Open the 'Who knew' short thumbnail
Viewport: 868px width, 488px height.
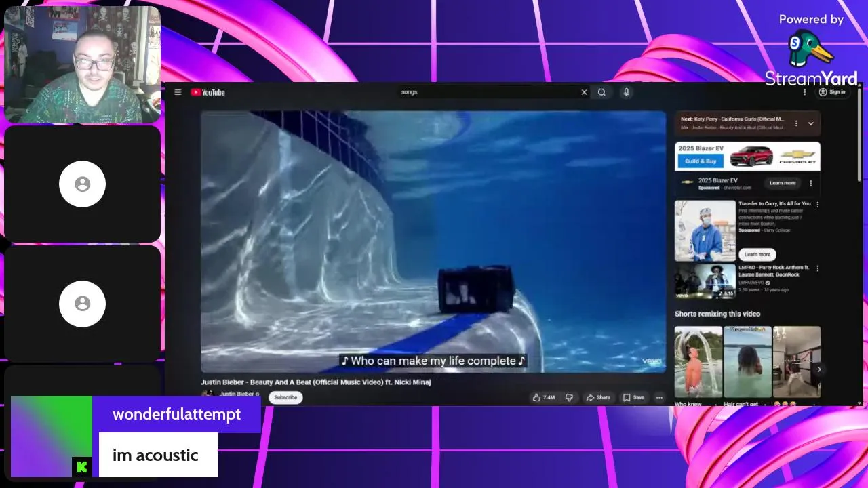tap(698, 361)
